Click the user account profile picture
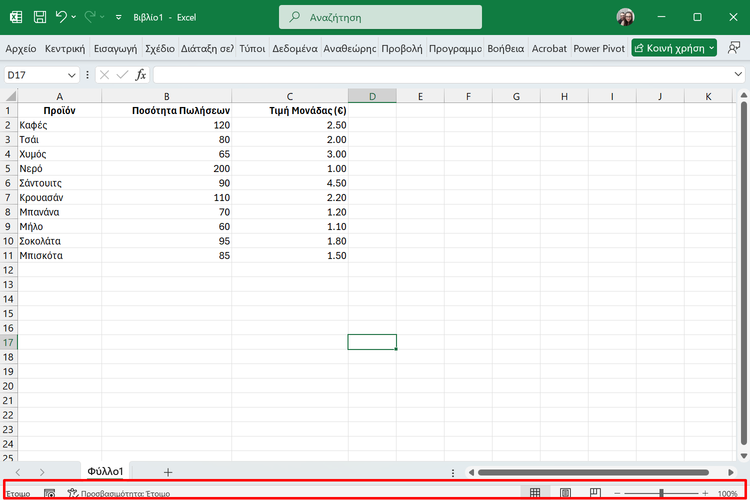The height and width of the screenshot is (500, 750). click(x=626, y=17)
